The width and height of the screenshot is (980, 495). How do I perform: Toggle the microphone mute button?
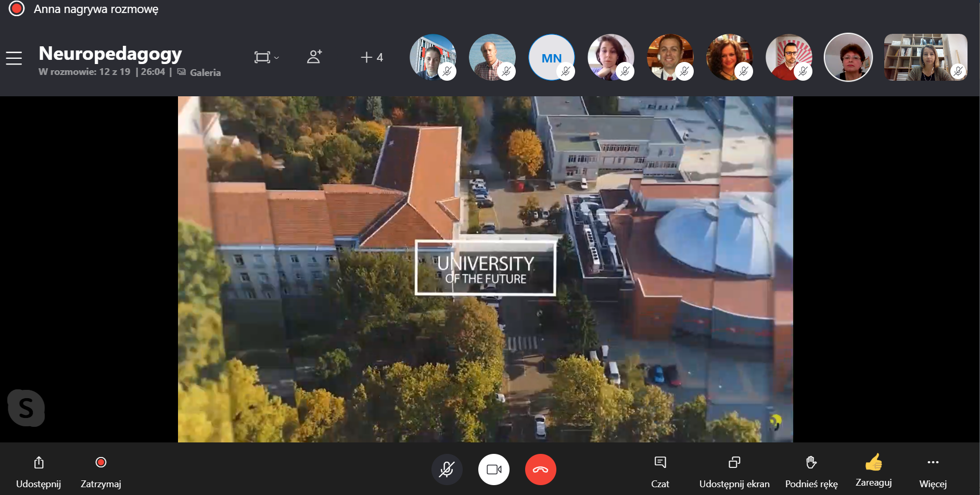point(447,469)
